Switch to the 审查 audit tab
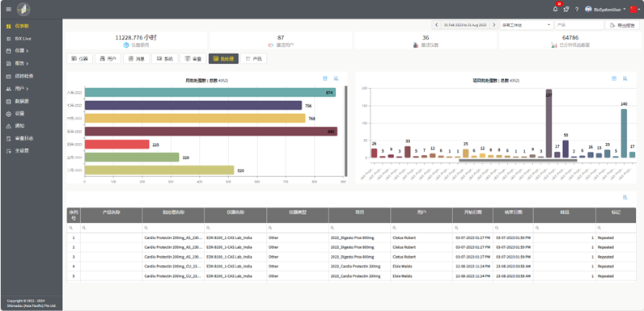644x311 pixels. tap(193, 59)
